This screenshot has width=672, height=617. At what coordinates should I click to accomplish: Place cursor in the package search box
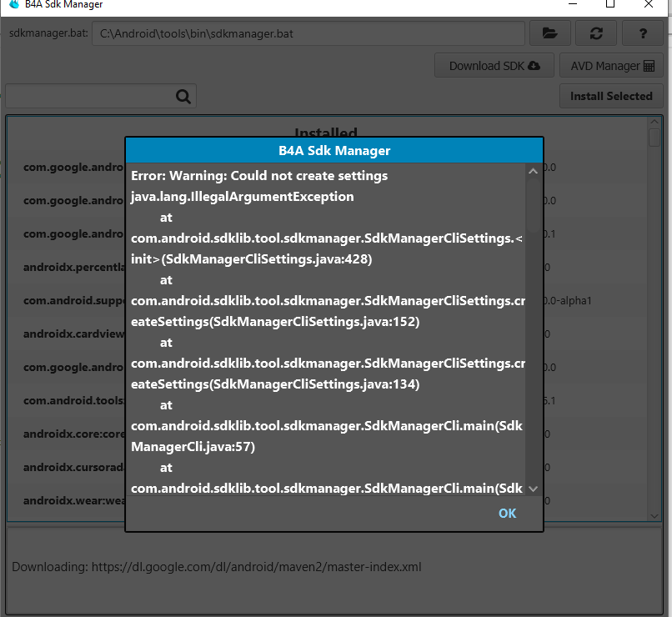(92, 96)
